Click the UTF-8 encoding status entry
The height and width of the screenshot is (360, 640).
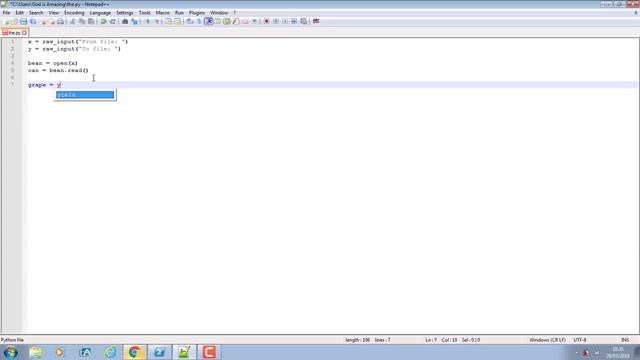click(580, 340)
